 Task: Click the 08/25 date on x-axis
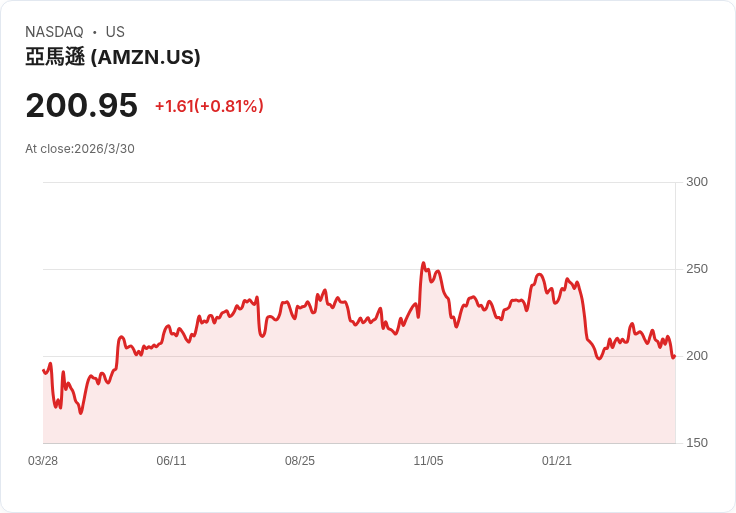point(300,461)
